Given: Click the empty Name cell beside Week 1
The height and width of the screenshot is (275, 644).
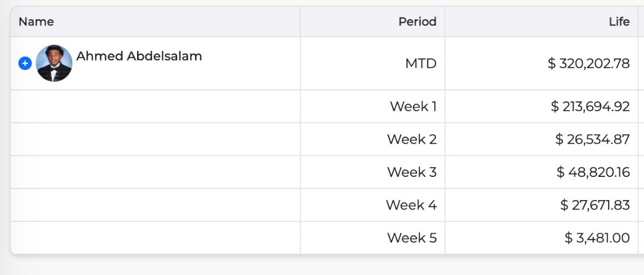Looking at the screenshot, I should coord(155,106).
